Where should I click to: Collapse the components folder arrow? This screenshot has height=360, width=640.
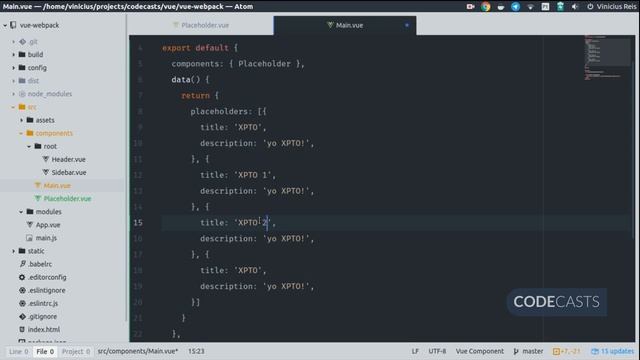[21, 133]
